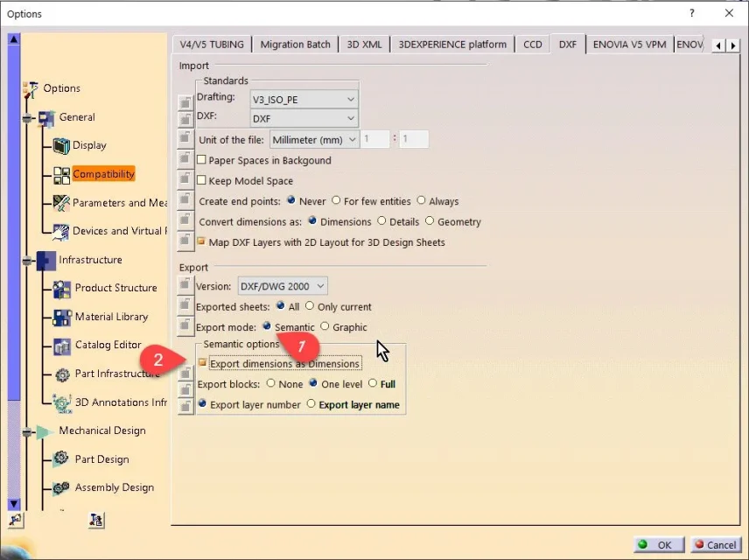Expand the export Version DXF/DWG 2000 dropdown
749x560 pixels.
tap(320, 286)
